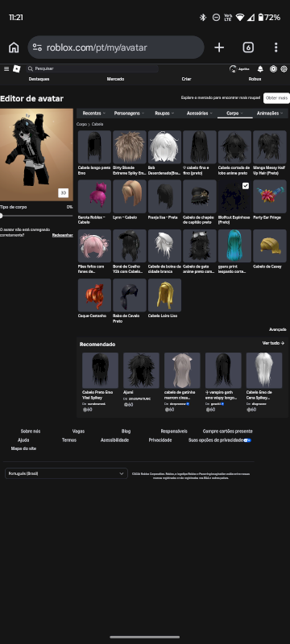Select the white Bob Desordenado hair
Viewport: 290px width, 644px height.
164,147
